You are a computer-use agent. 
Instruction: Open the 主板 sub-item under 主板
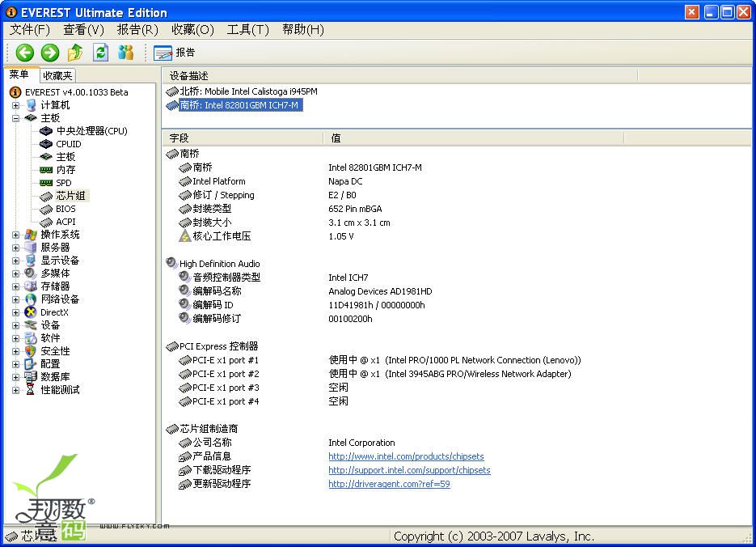coord(65,157)
